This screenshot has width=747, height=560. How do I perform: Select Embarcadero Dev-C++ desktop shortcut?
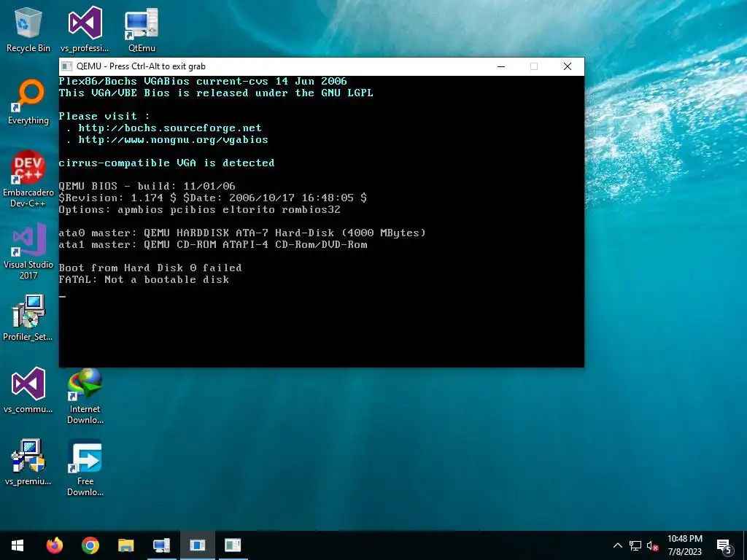28,179
